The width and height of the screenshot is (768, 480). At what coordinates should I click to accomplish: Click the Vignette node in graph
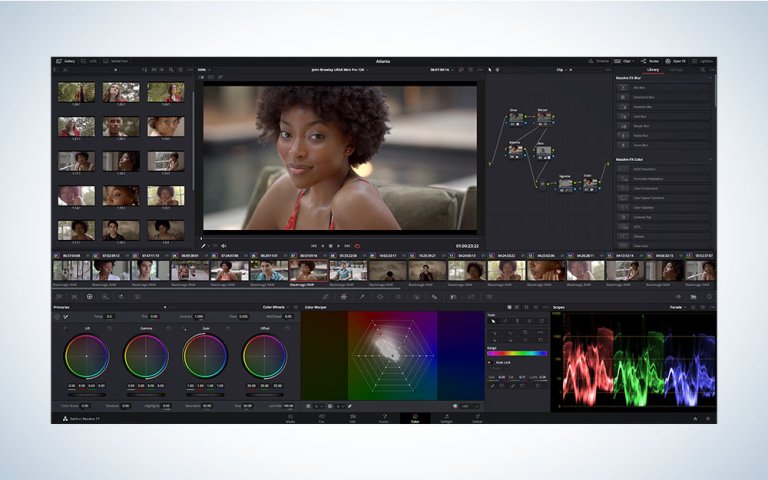[x=565, y=182]
